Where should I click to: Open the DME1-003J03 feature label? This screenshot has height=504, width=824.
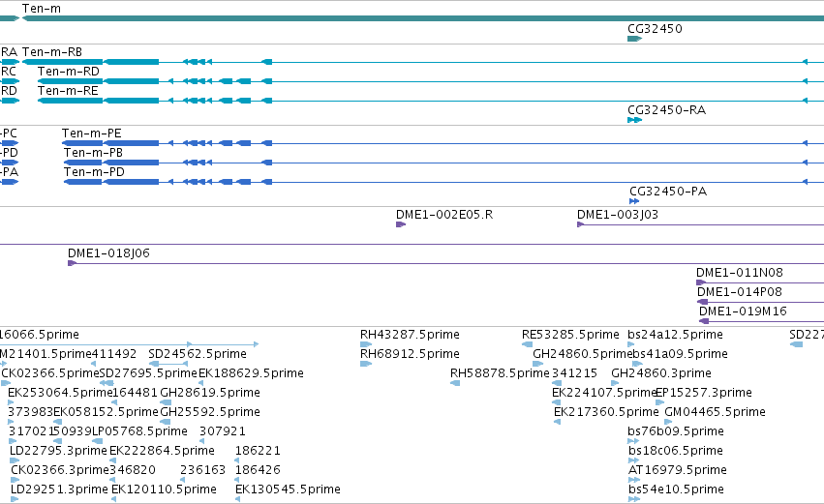(x=618, y=214)
